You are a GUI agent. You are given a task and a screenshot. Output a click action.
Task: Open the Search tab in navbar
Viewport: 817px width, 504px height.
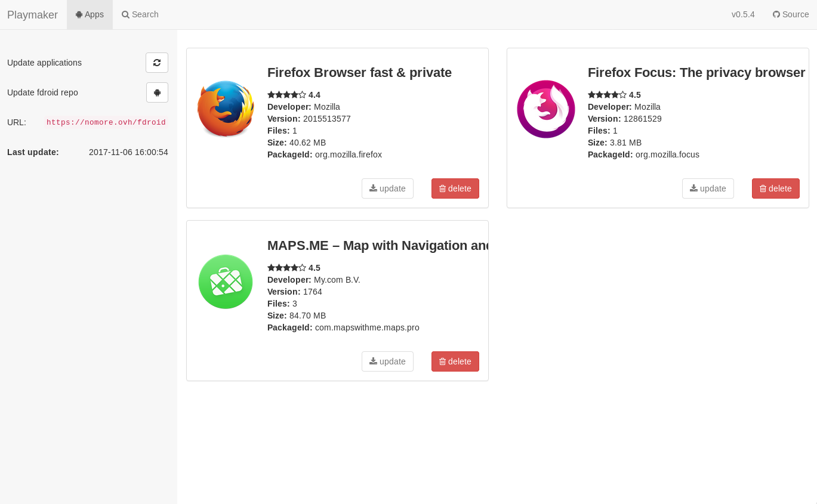tap(140, 14)
